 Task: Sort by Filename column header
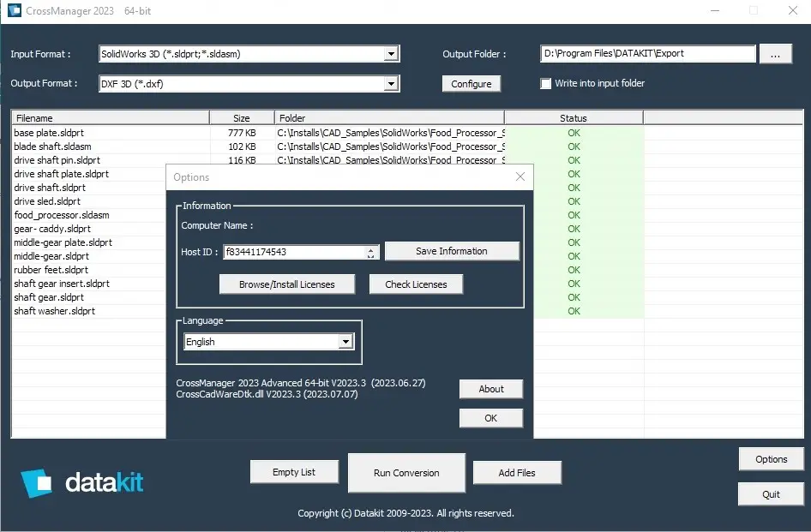coord(111,118)
